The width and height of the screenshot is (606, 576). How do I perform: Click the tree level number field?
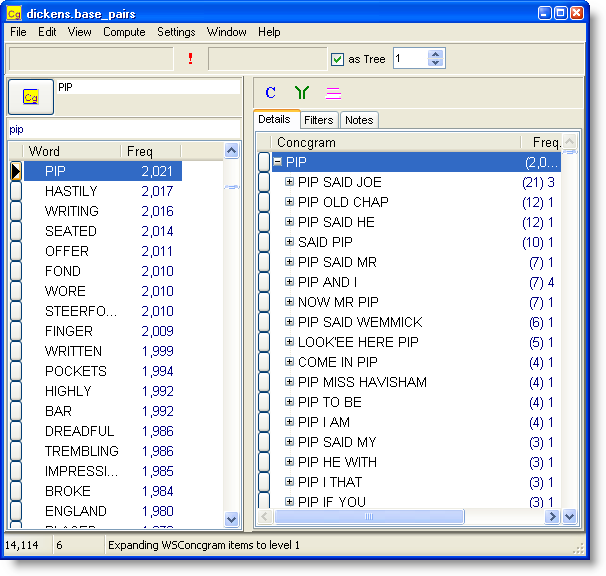[x=410, y=59]
